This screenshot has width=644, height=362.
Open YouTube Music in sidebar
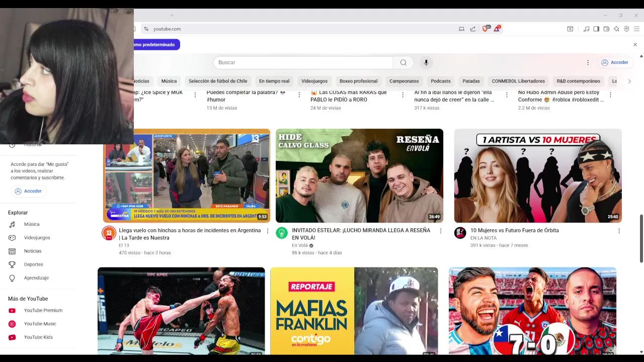click(x=38, y=324)
